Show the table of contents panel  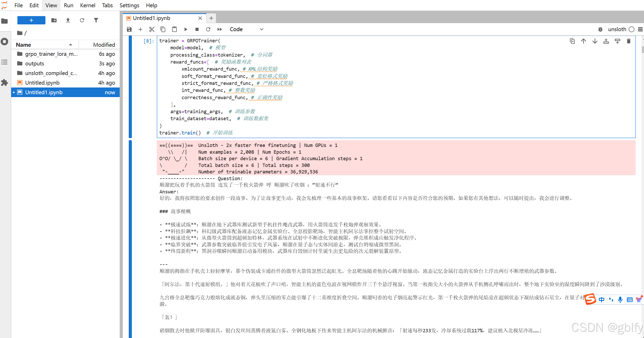[x=4, y=62]
